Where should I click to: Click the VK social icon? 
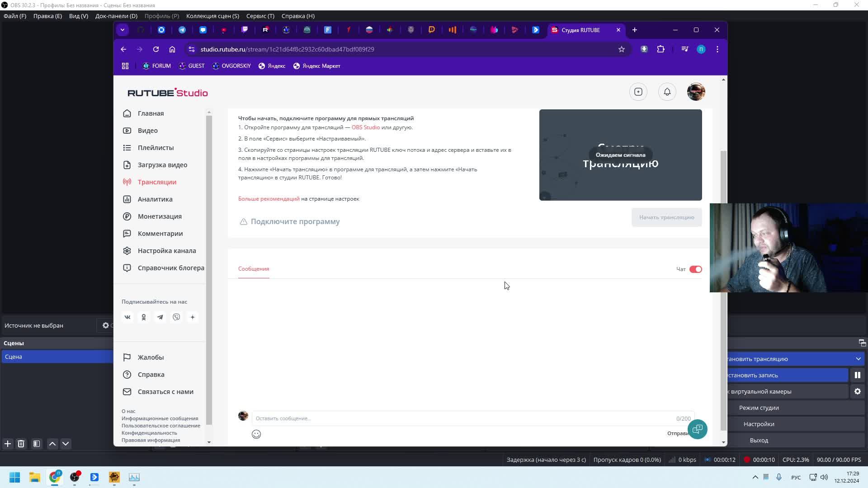[x=127, y=317]
